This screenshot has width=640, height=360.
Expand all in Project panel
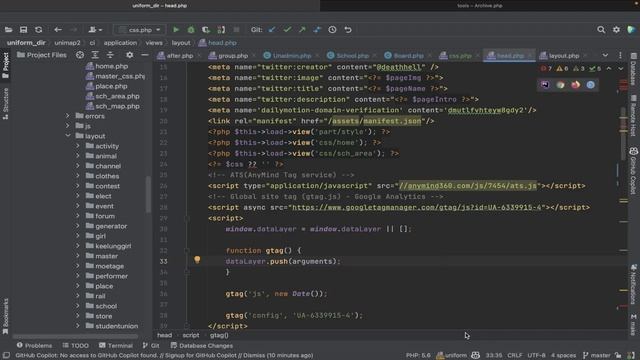(95, 55)
